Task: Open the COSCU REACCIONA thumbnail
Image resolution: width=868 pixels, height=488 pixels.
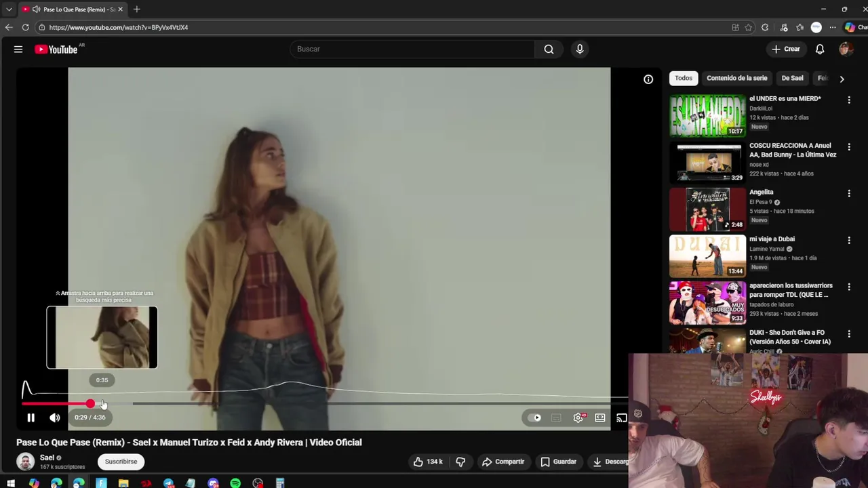Action: 707,163
